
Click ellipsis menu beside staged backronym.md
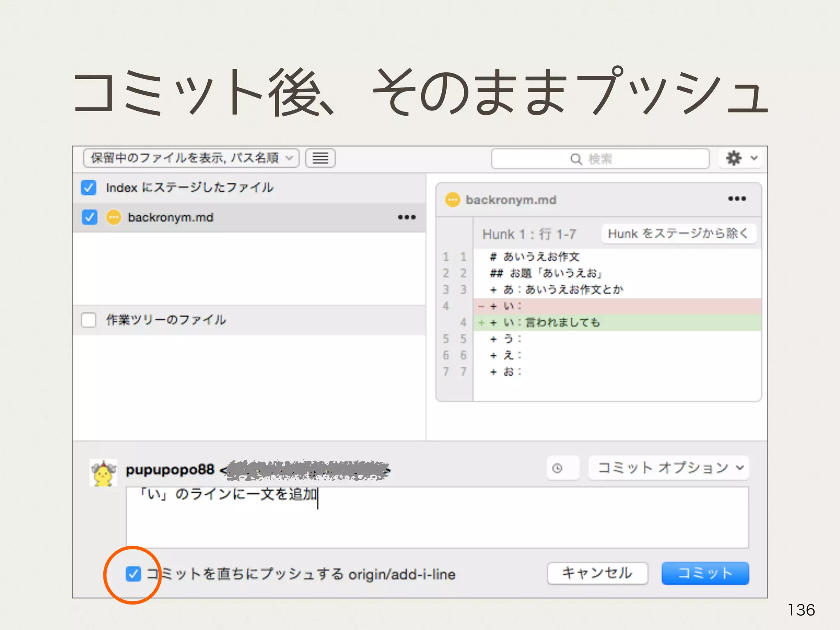(406, 217)
